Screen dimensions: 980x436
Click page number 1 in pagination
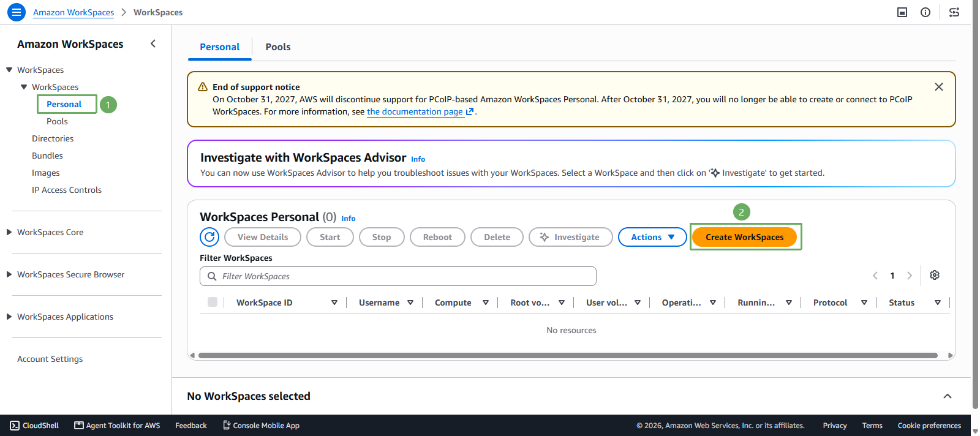click(x=892, y=276)
